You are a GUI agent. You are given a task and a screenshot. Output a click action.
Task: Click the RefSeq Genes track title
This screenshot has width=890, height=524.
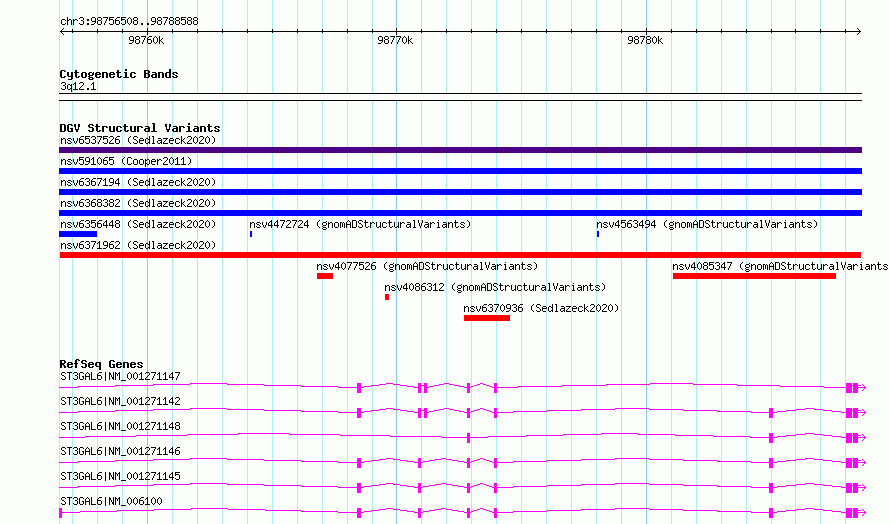[x=101, y=364]
